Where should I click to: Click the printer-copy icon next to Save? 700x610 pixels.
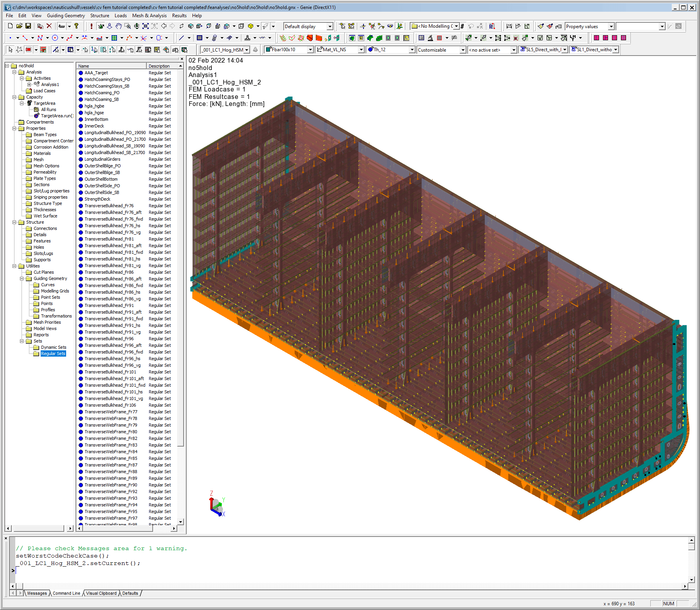40,26
